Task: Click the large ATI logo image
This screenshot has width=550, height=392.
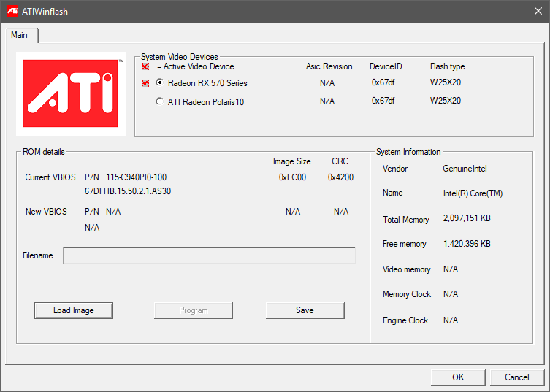Action: coord(71,93)
